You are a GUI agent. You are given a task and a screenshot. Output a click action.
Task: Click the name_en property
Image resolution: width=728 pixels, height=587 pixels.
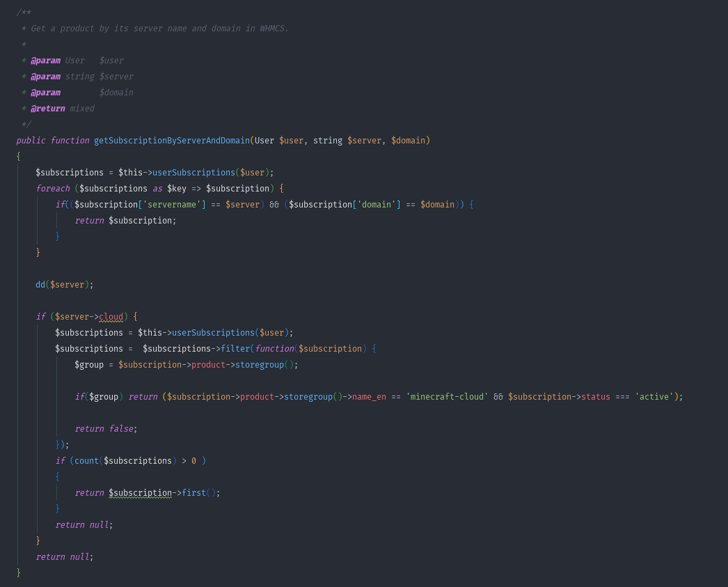[x=369, y=397]
